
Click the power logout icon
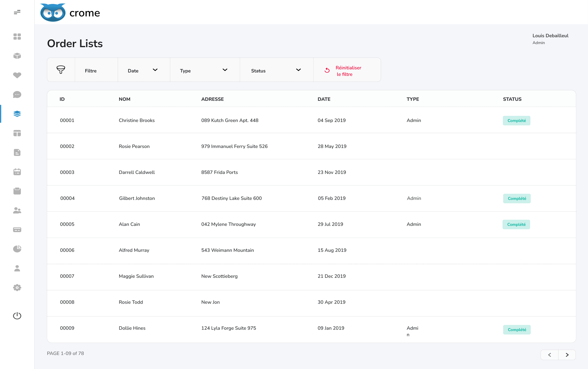[x=17, y=316]
